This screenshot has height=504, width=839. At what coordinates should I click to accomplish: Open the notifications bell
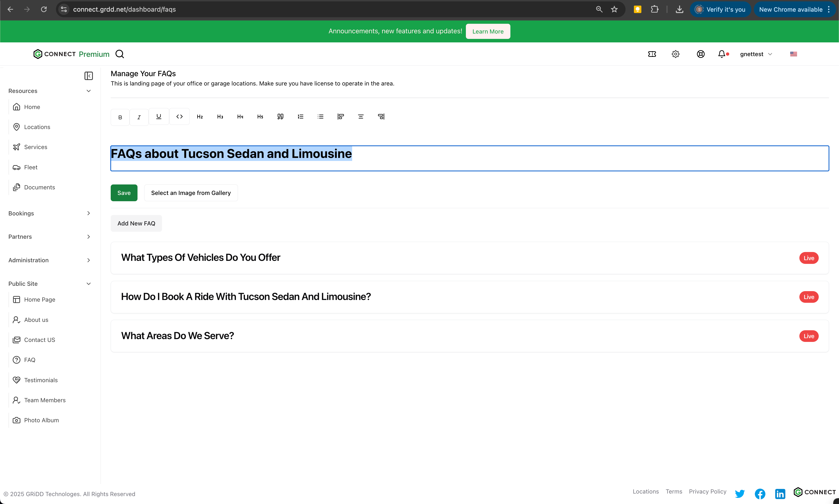coord(722,54)
